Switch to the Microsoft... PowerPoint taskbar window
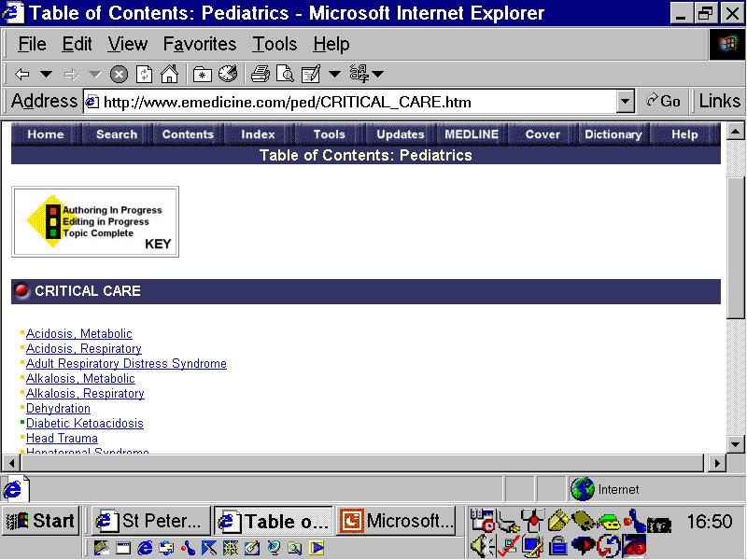The height and width of the screenshot is (560, 747). 396,521
